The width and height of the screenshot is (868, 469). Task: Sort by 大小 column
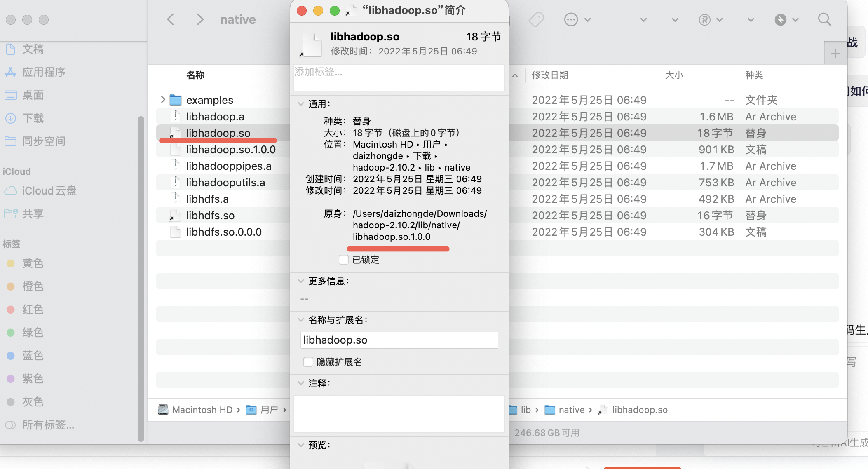pyautogui.click(x=674, y=75)
